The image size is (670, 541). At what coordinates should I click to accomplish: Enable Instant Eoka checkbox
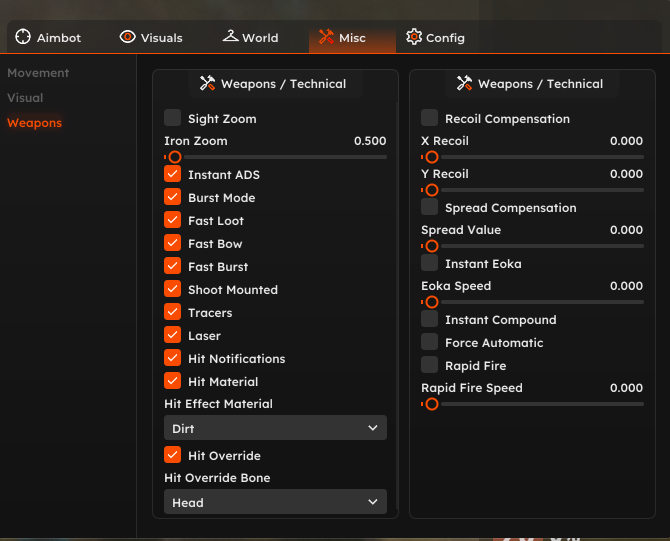coord(429,263)
